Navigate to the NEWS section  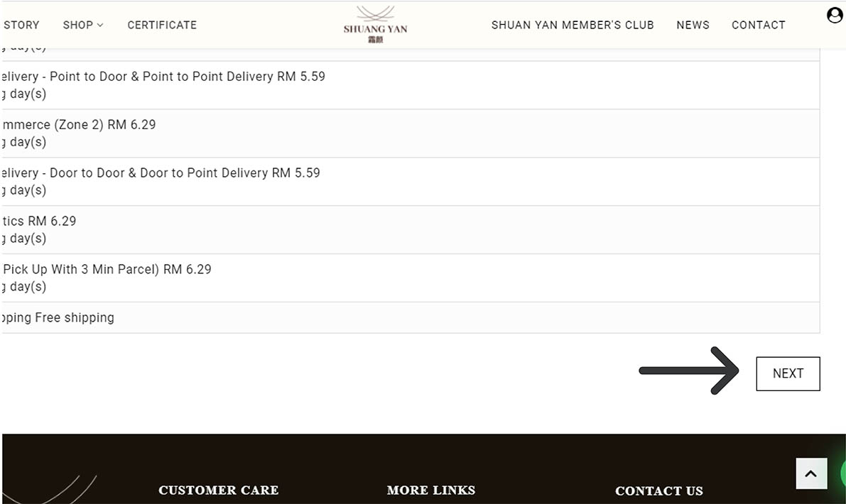(x=693, y=25)
